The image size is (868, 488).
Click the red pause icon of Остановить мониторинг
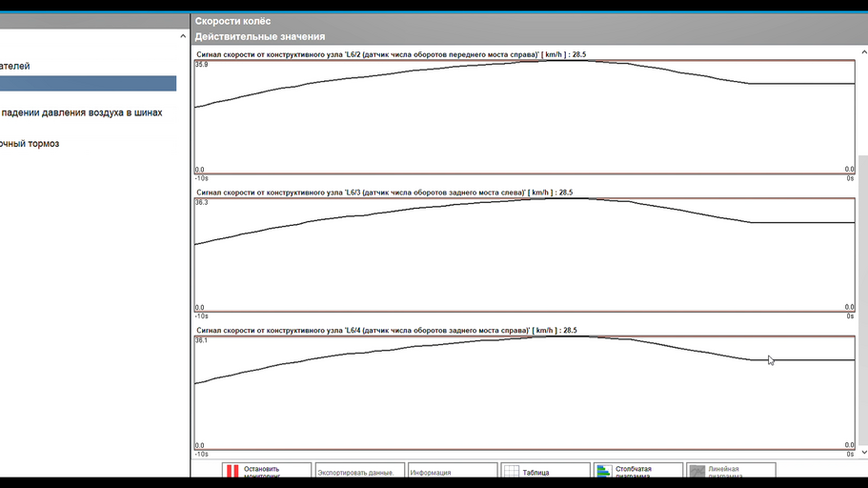[x=232, y=472]
